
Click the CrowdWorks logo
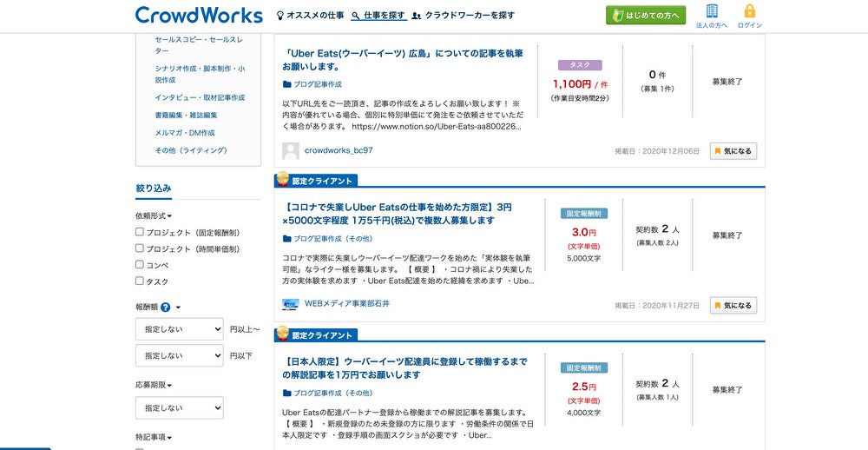[x=199, y=16]
